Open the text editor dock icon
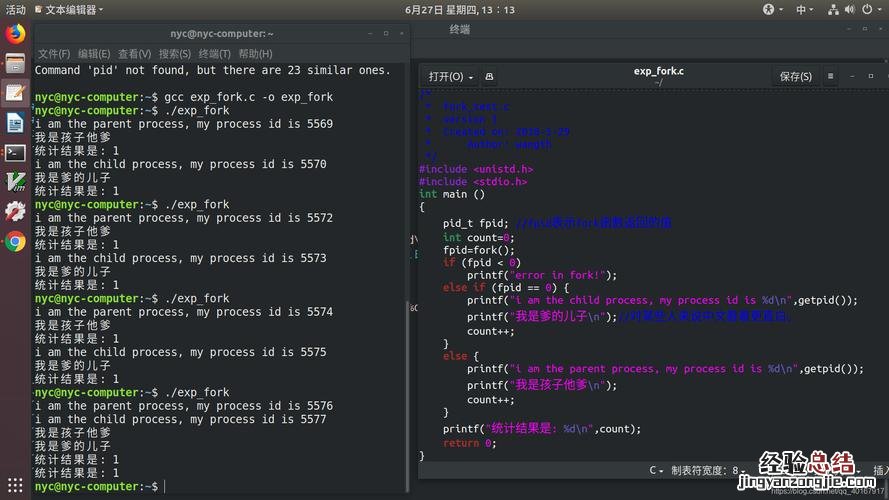This screenshot has width=889, height=500. (x=15, y=93)
